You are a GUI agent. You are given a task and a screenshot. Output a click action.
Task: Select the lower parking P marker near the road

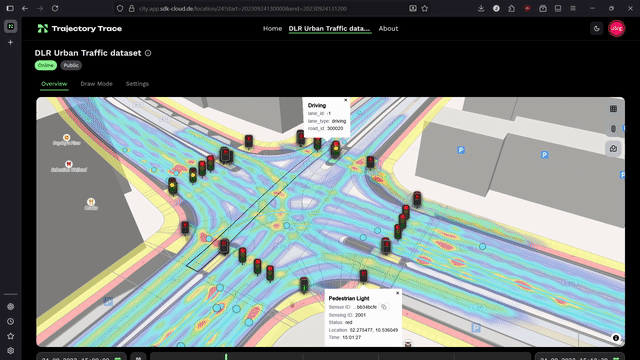pos(476,327)
